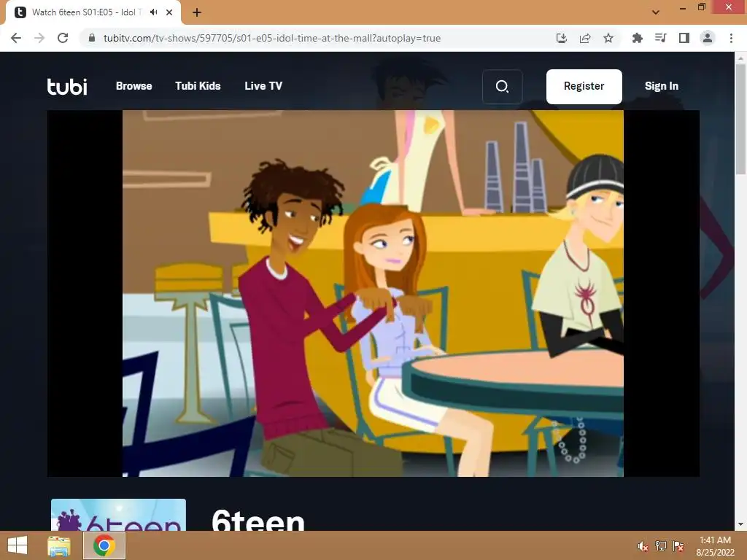Open Browse menu
Viewport: 747px width, 560px height.
click(x=134, y=86)
